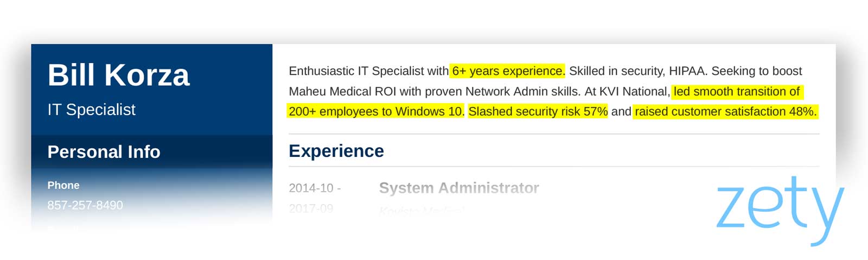This screenshot has width=868, height=260.
Task: Click the highlighted 6+ years experience text
Action: [x=508, y=71]
